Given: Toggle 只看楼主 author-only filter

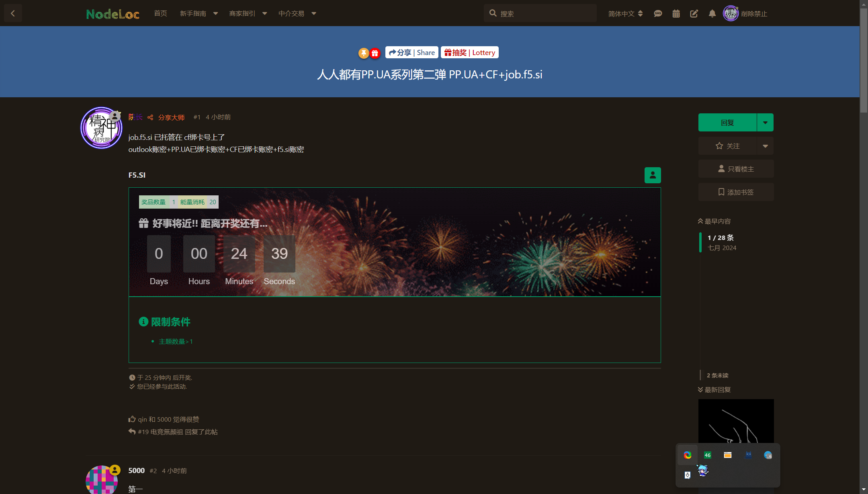Looking at the screenshot, I should [736, 169].
